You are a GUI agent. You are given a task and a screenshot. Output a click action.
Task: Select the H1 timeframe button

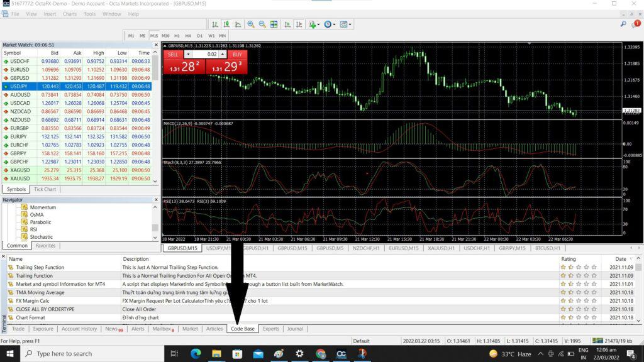[177, 36]
